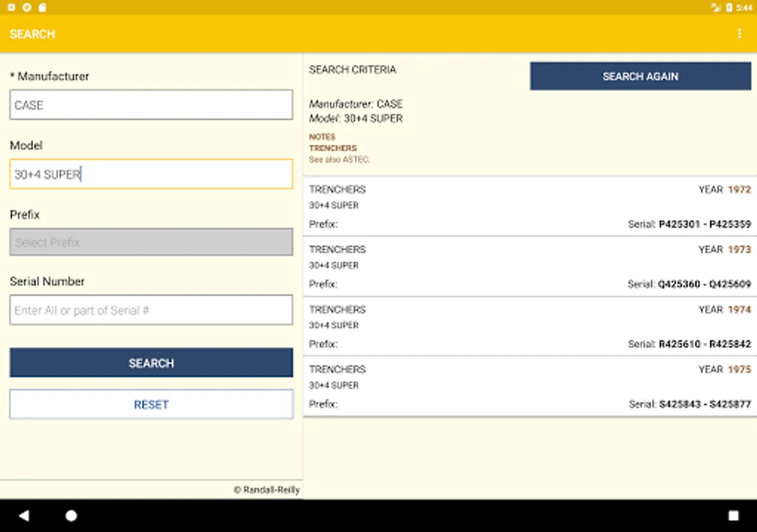757x532 pixels.
Task: Click the battery icon in status bar
Action: click(730, 8)
